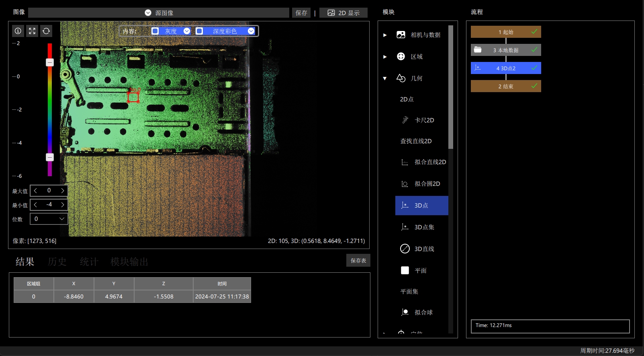This screenshot has height=356, width=644.
Task: Click the 保存表 save table button
Action: click(358, 260)
